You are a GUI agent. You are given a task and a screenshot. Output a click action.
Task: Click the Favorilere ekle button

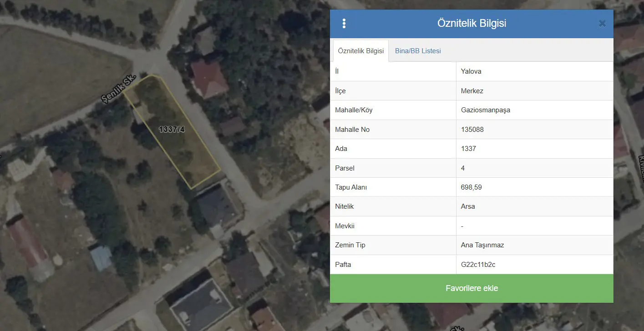[x=472, y=288]
